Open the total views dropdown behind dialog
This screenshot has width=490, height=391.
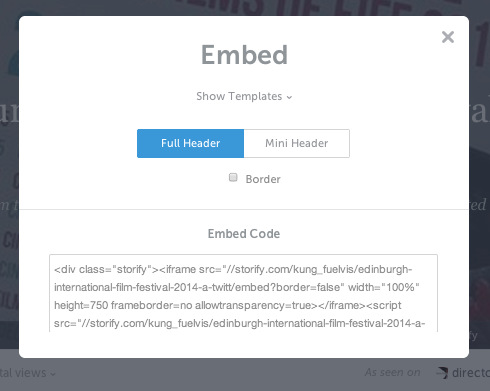[x=28, y=373]
